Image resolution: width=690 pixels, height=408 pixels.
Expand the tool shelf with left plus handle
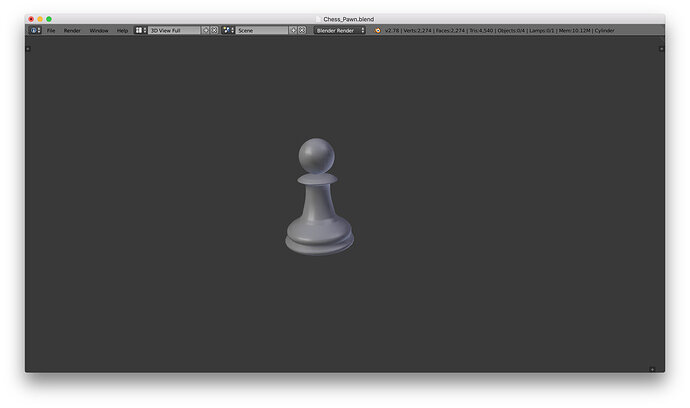pyautogui.click(x=28, y=49)
